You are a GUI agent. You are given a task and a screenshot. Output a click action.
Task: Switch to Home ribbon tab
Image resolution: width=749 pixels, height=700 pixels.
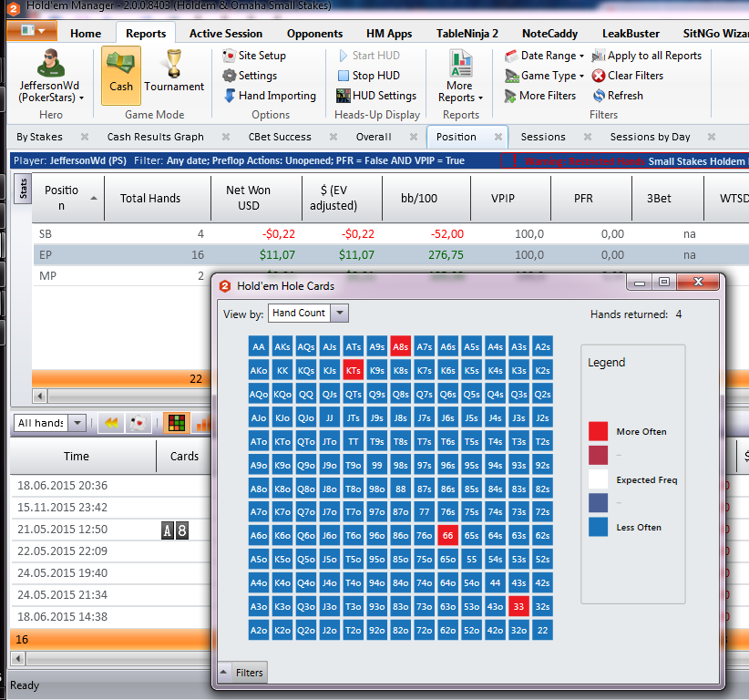tap(86, 34)
